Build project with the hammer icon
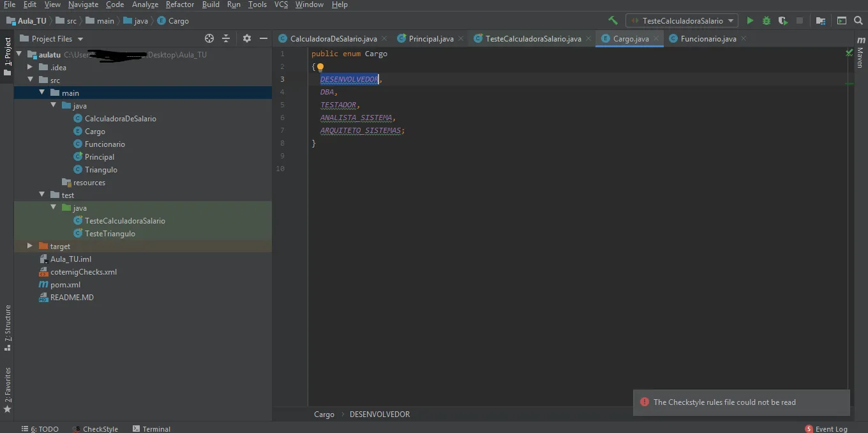The width and height of the screenshot is (868, 433). point(613,21)
